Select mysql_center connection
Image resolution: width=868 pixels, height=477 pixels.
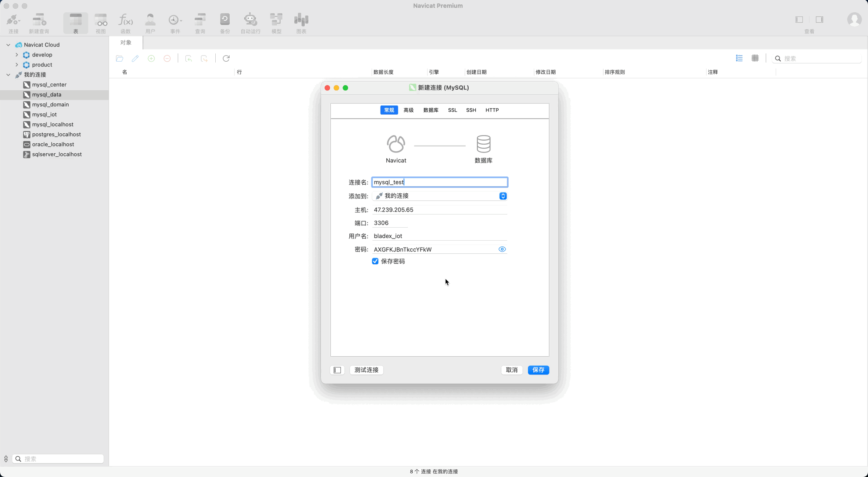pos(54,85)
